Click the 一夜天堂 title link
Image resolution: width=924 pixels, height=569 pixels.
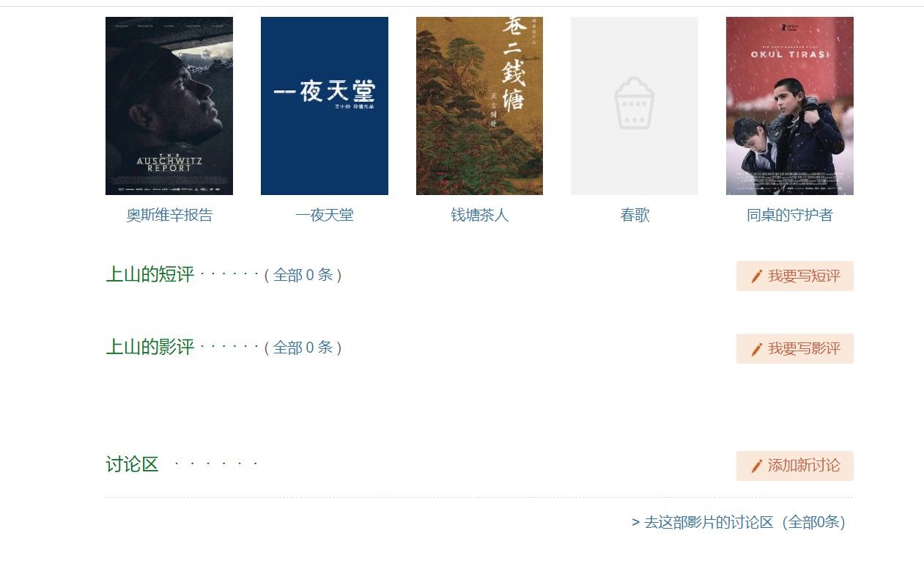click(x=325, y=216)
